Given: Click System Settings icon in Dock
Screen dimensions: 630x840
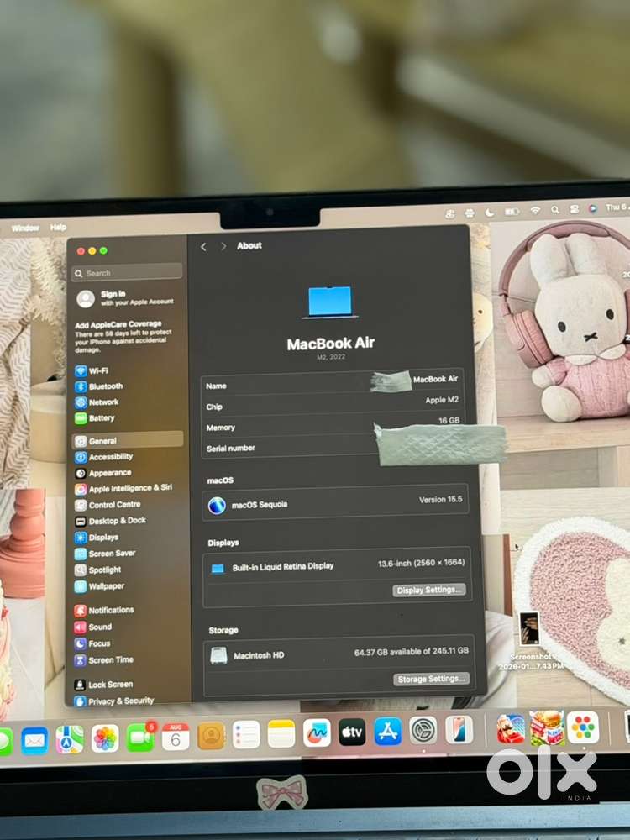Looking at the screenshot, I should point(423,730).
